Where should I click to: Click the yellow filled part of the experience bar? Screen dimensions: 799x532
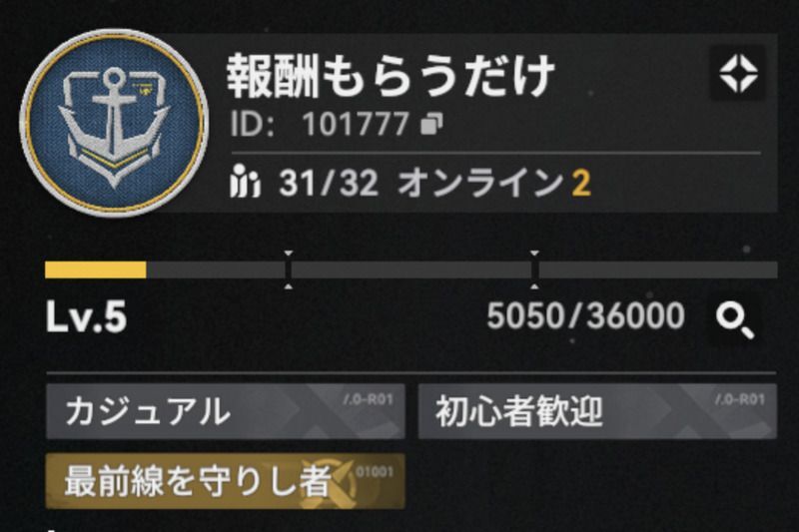coord(95,269)
